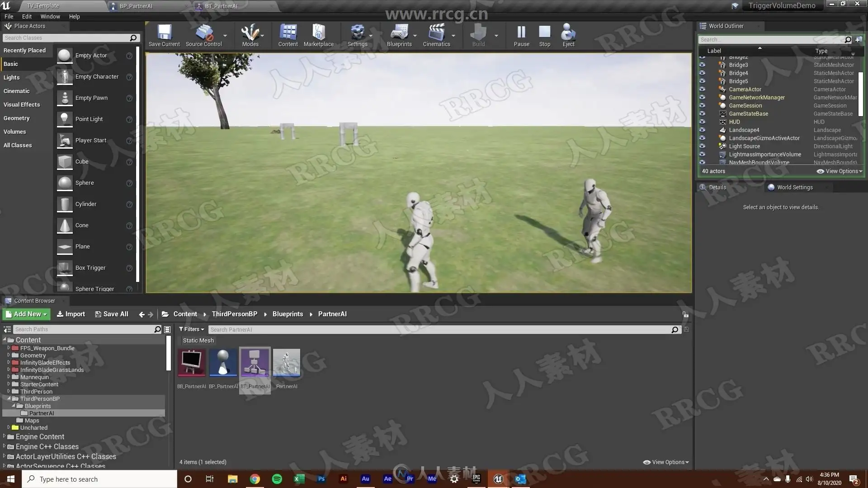868x488 pixels.
Task: Click the Save All button
Action: click(112, 314)
